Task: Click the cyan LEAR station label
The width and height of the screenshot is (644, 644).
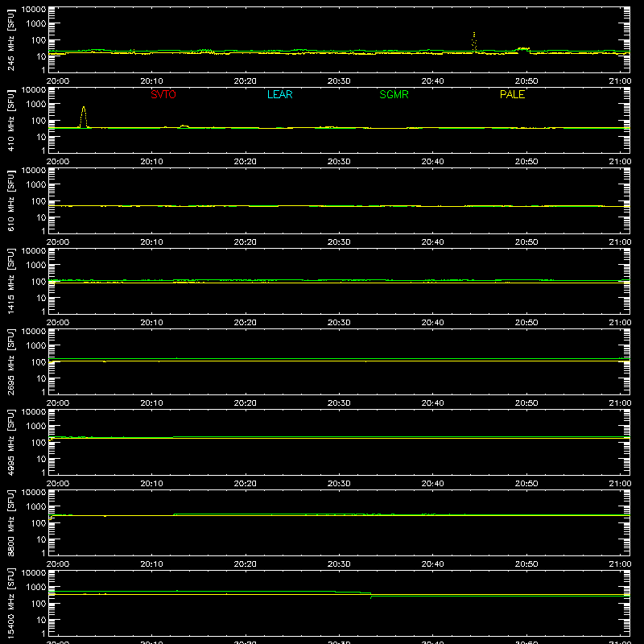Action: pyautogui.click(x=279, y=94)
